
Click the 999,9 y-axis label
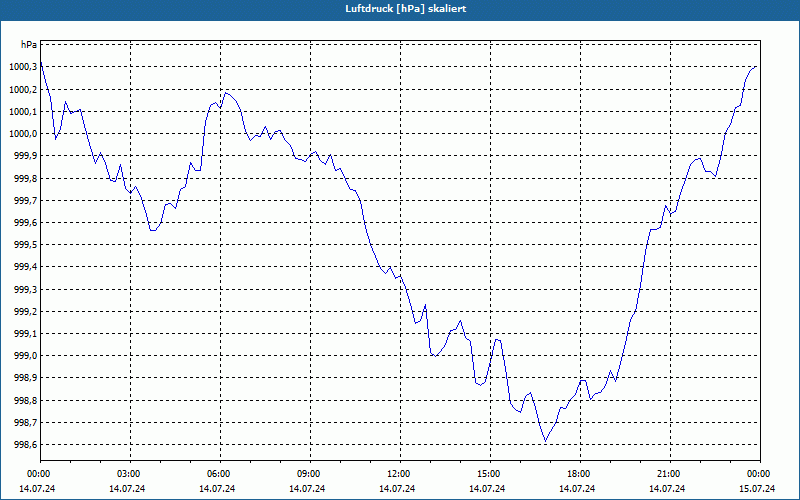pyautogui.click(x=25, y=156)
